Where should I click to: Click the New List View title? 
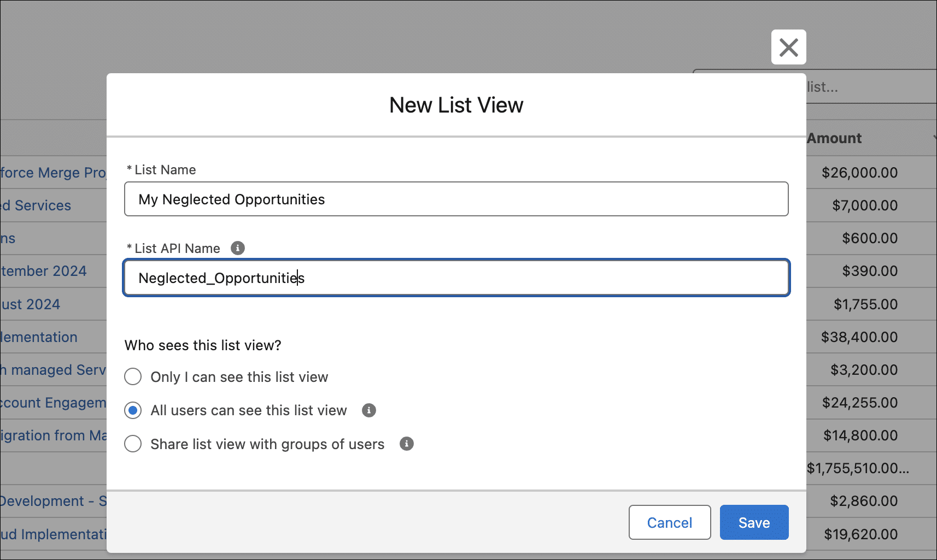tap(456, 105)
